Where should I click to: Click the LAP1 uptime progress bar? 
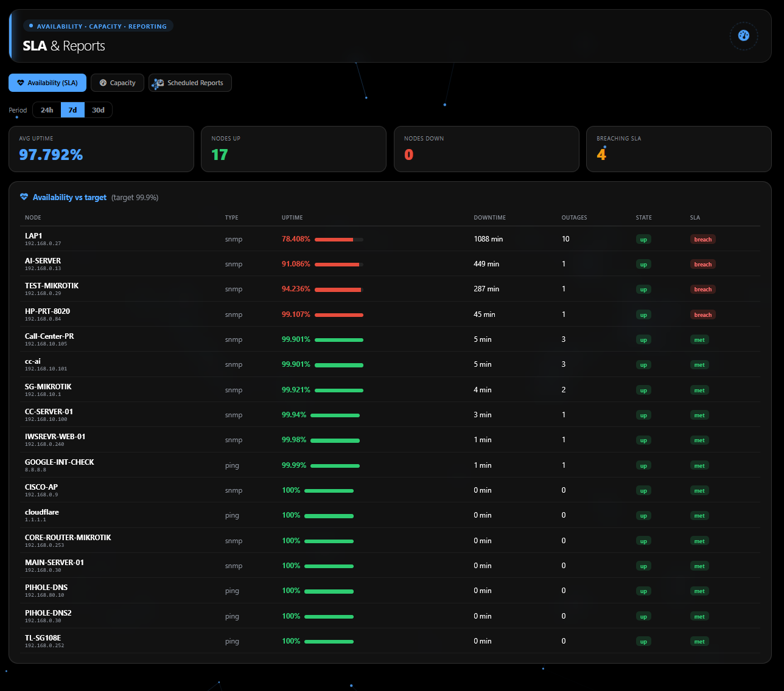339,240
